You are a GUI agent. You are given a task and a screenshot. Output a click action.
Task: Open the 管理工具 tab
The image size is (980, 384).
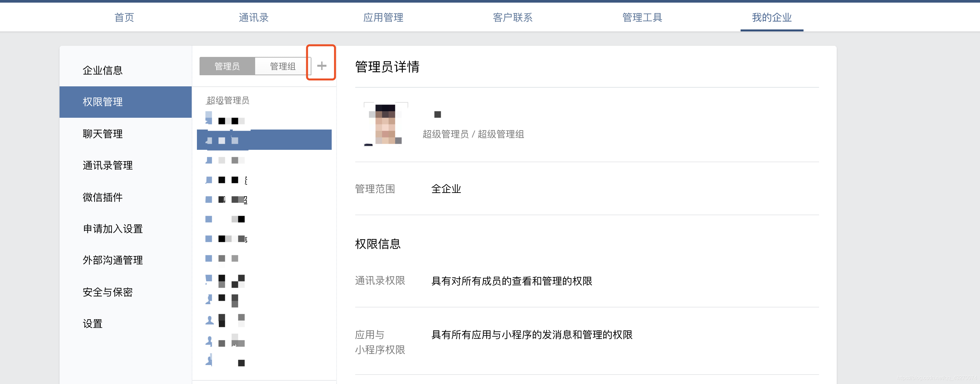(x=642, y=18)
